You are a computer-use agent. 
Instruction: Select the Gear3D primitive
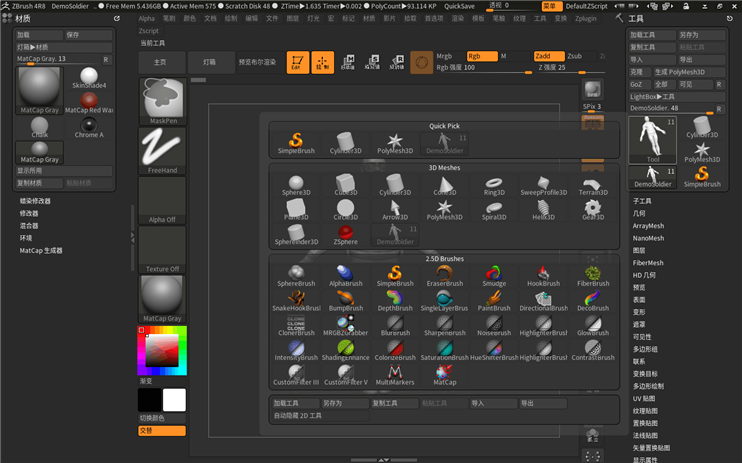(x=593, y=210)
